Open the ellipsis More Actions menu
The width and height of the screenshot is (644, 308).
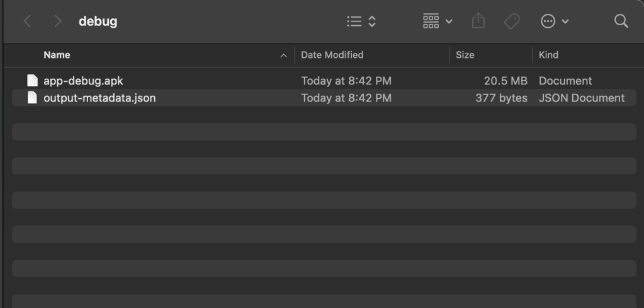coord(555,21)
